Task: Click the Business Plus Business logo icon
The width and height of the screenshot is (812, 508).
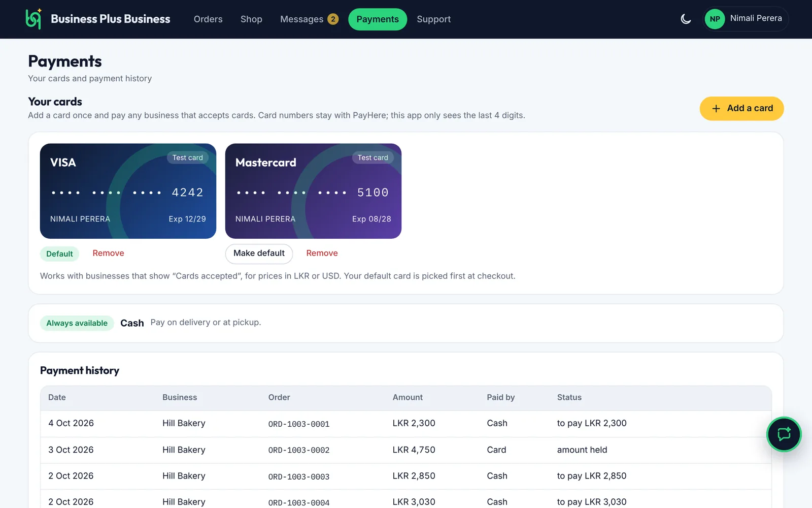Action: [33, 19]
